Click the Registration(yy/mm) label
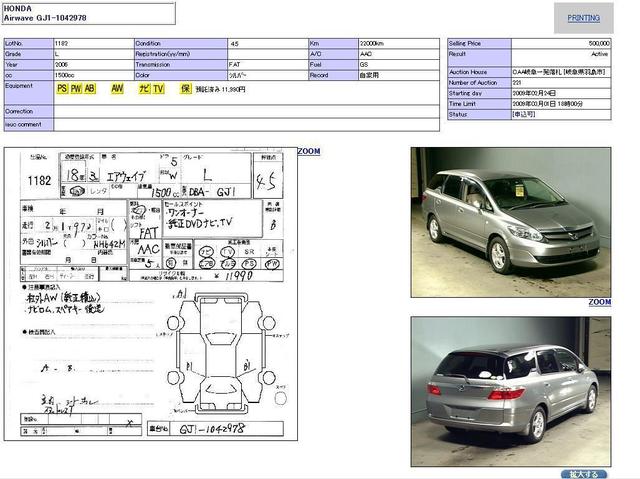Screen dimensions: 640x479 coord(163,54)
